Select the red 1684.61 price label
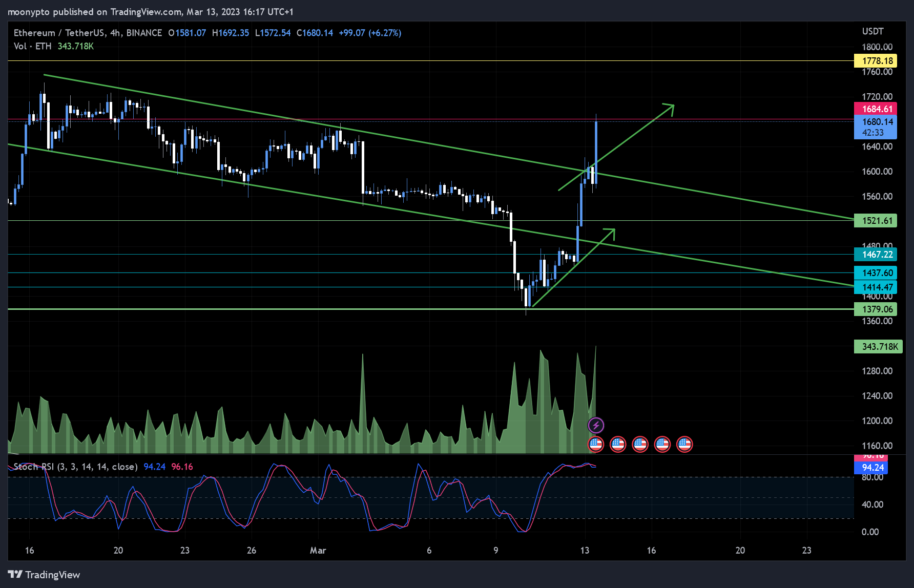The width and height of the screenshot is (914, 588). (x=876, y=109)
